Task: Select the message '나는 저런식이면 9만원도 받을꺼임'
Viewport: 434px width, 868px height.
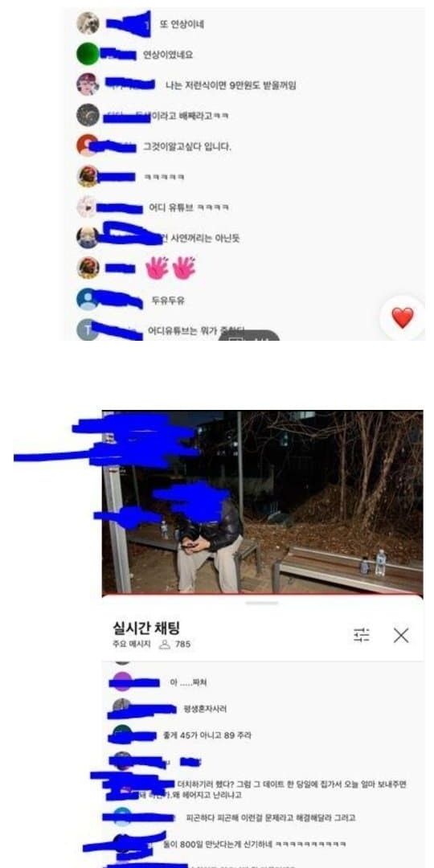Action: click(231, 85)
